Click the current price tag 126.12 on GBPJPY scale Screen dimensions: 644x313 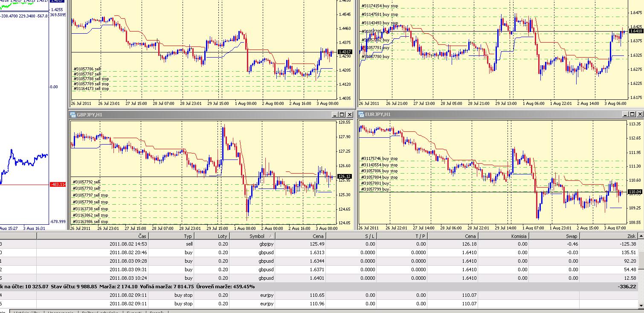pos(345,177)
